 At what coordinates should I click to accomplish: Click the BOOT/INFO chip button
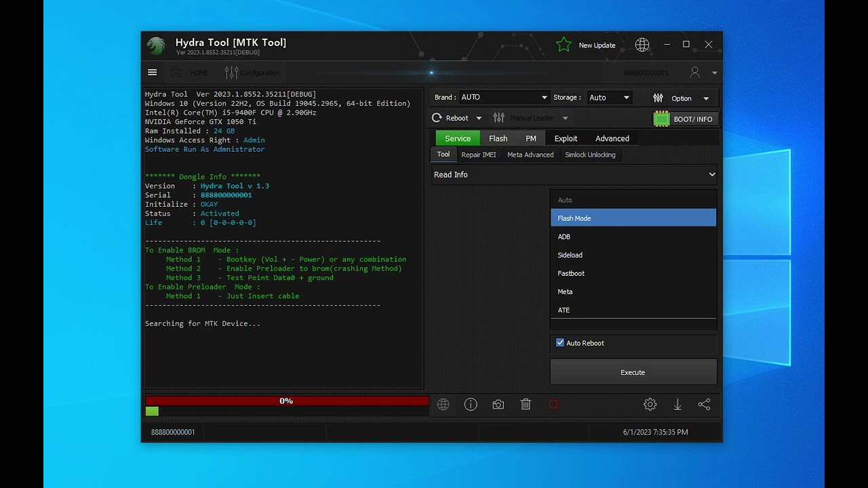(685, 119)
